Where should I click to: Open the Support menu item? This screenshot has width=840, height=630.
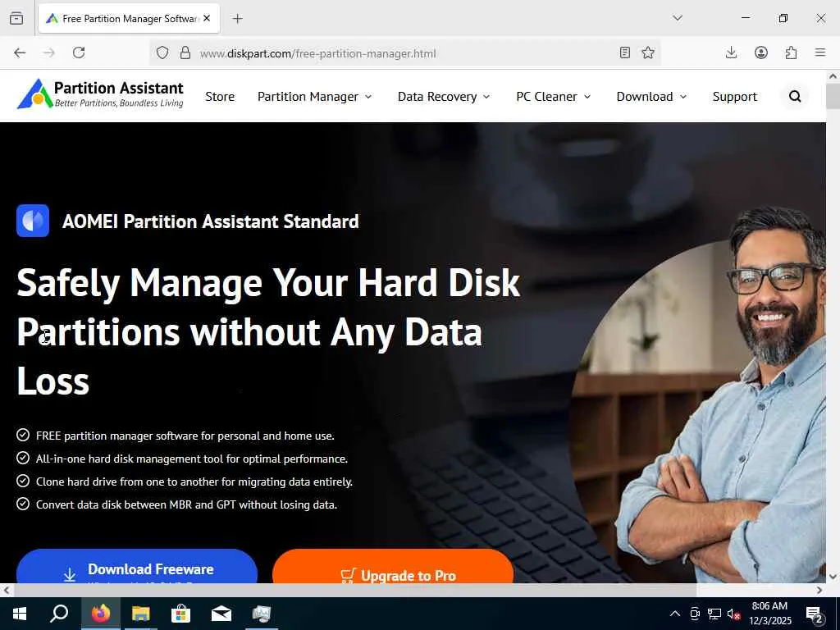pyautogui.click(x=734, y=97)
